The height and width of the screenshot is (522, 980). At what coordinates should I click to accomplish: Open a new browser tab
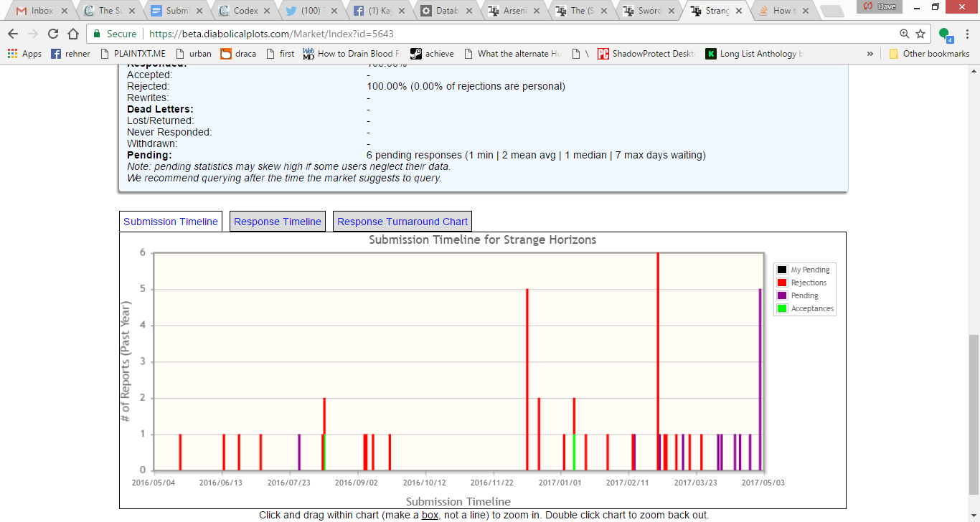tap(831, 11)
